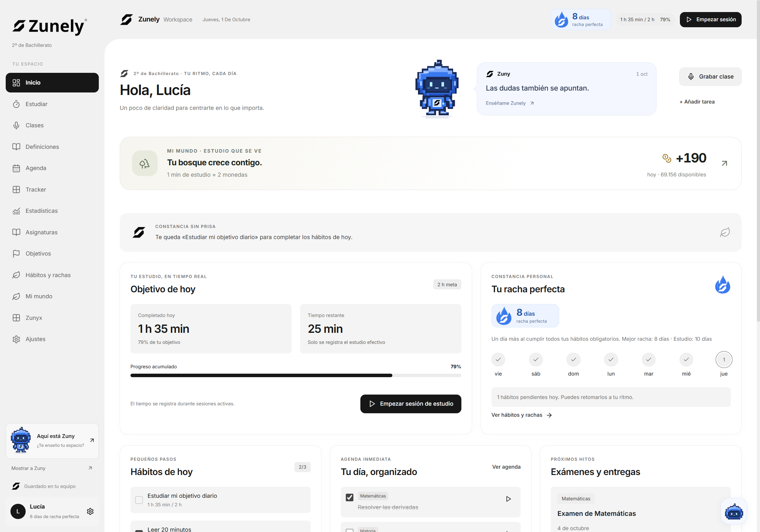This screenshot has width=760, height=532.
Task: Click the page vertical scrollbar
Action: point(758,161)
